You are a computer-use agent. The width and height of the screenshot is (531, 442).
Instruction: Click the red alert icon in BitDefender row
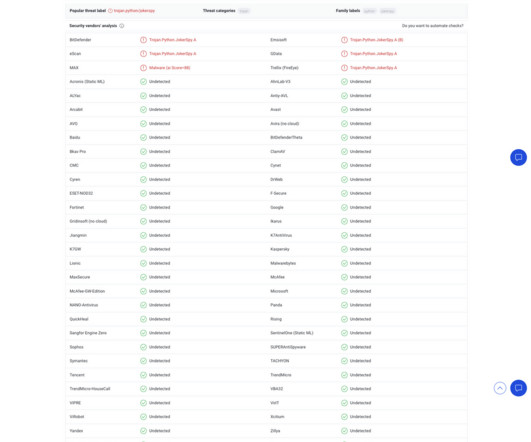point(143,40)
